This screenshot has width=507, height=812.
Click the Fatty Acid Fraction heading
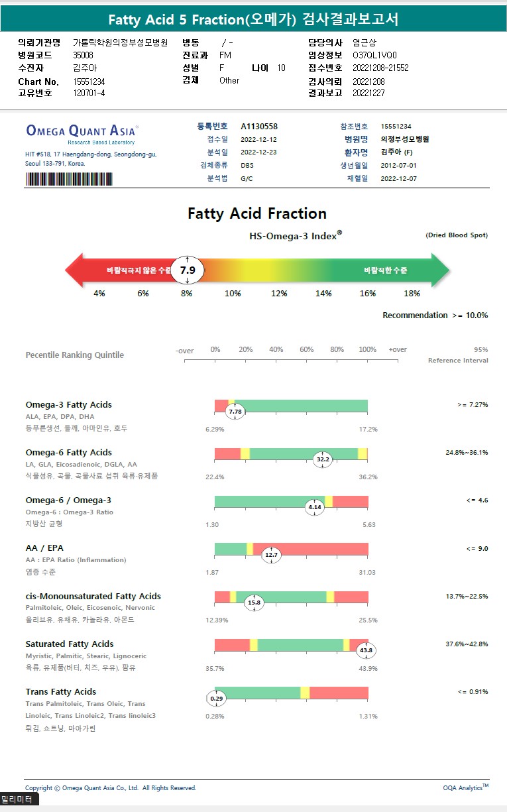point(257,213)
